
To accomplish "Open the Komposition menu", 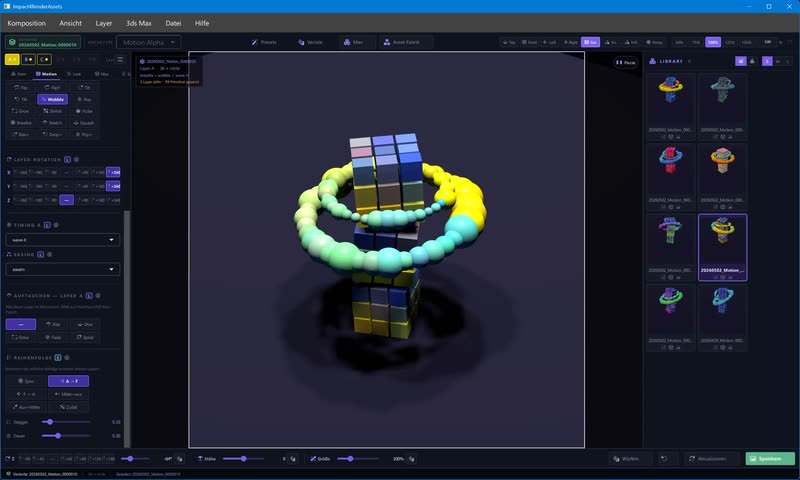I will tap(27, 23).
